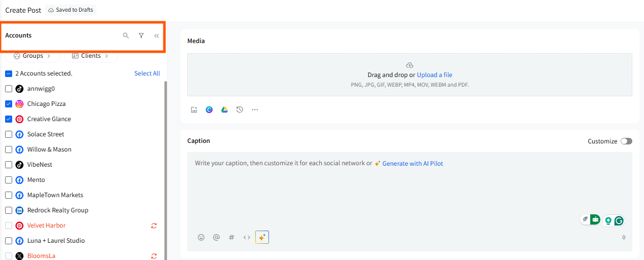
Task: Collapse the Accounts panel
Action: (x=156, y=35)
